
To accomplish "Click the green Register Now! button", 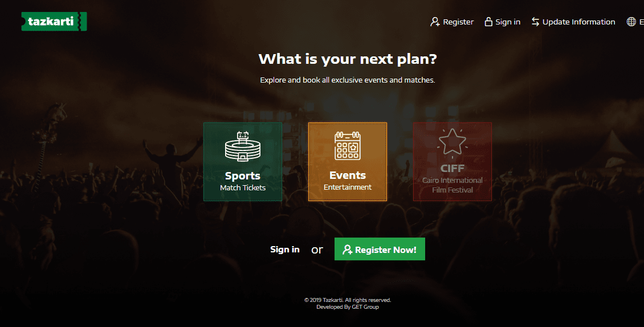I will (x=380, y=249).
